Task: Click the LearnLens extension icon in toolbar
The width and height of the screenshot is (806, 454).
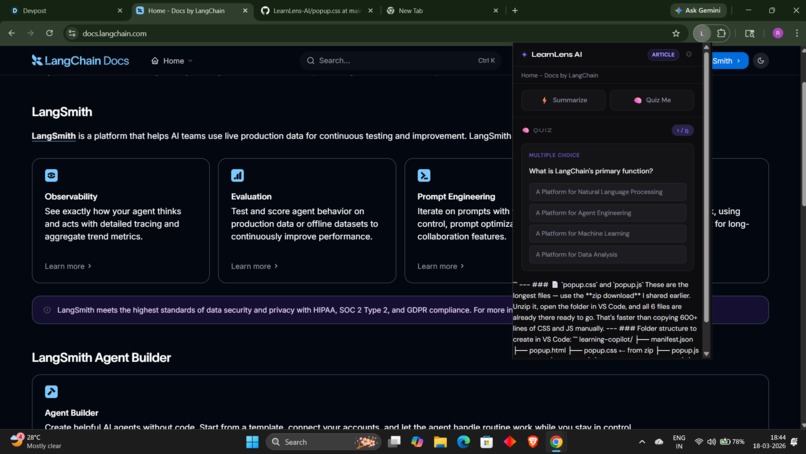Action: click(701, 33)
